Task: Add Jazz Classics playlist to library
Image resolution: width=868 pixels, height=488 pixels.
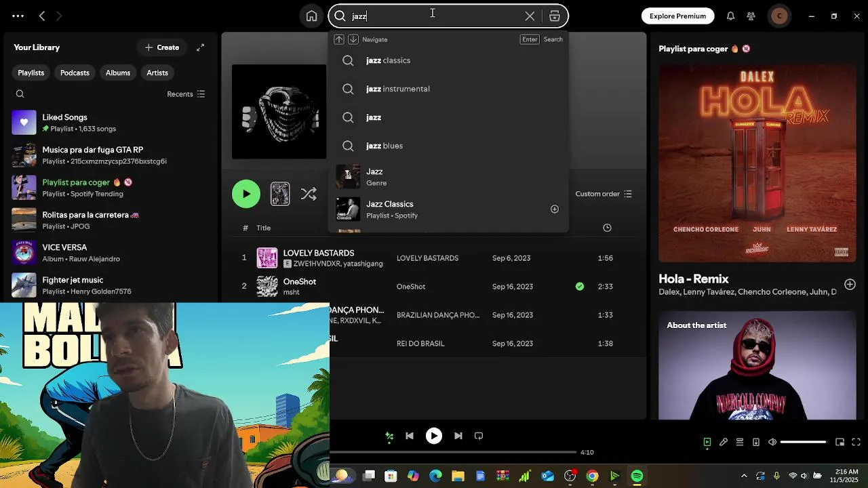Action: point(554,209)
